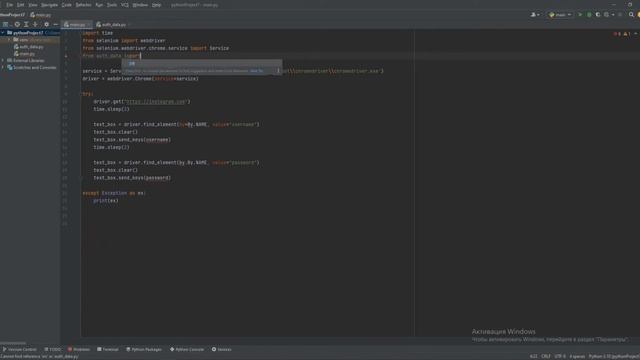Viewport: 640px width, 360px height.
Task: Change UTF-8 file encoding in status bar
Action: (560, 356)
